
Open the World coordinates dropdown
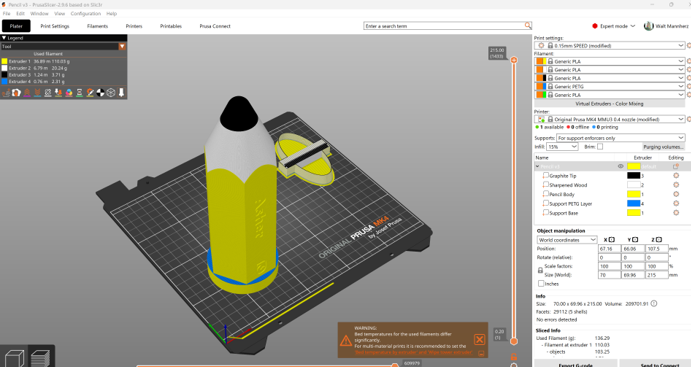point(567,240)
